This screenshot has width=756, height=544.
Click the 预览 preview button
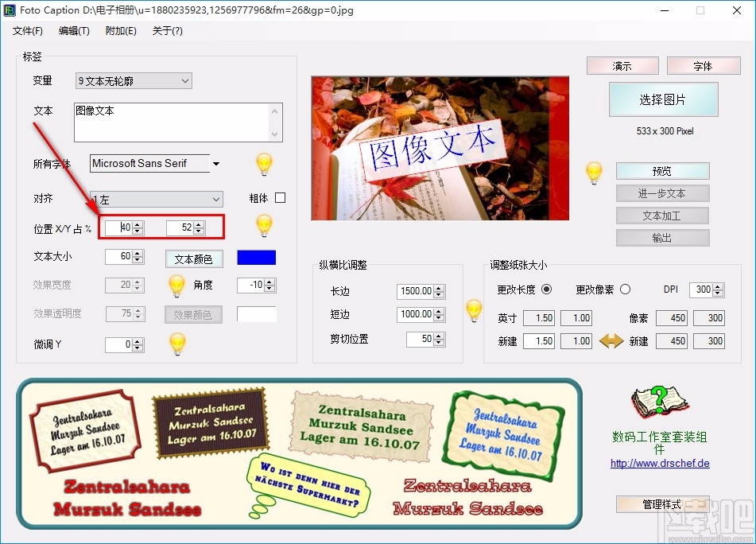tap(662, 171)
